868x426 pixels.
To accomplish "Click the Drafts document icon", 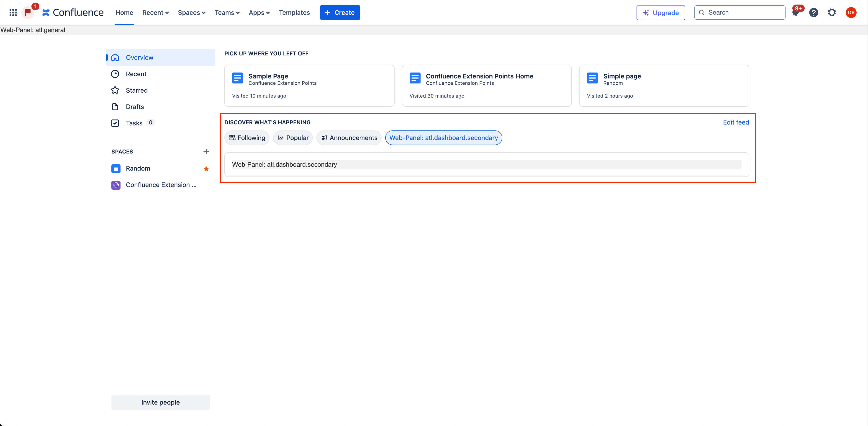I will [115, 106].
